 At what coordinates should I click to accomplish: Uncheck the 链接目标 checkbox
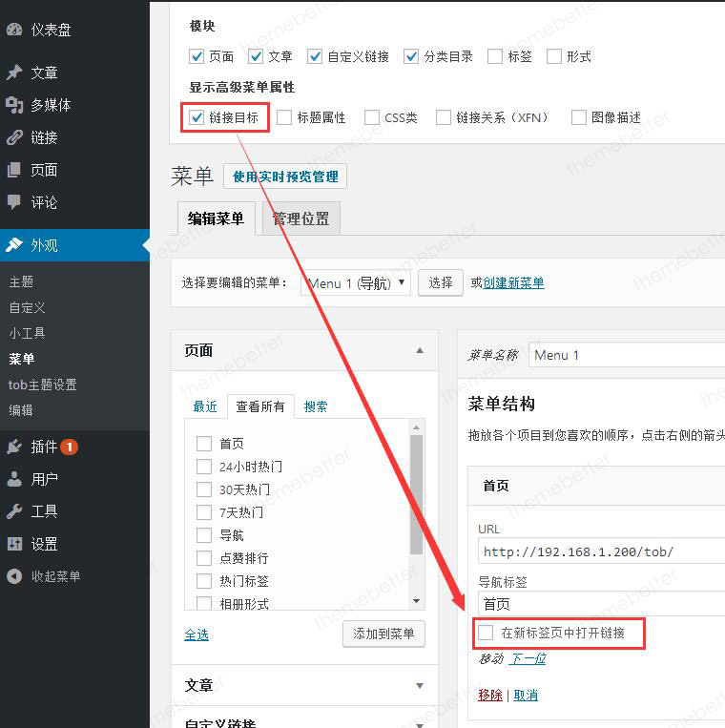(x=197, y=117)
